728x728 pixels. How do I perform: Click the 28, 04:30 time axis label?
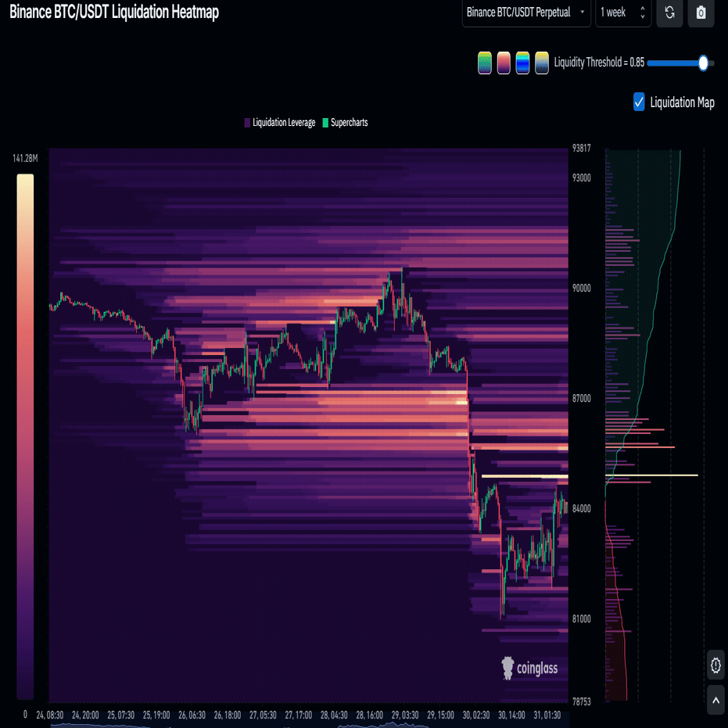click(x=334, y=715)
